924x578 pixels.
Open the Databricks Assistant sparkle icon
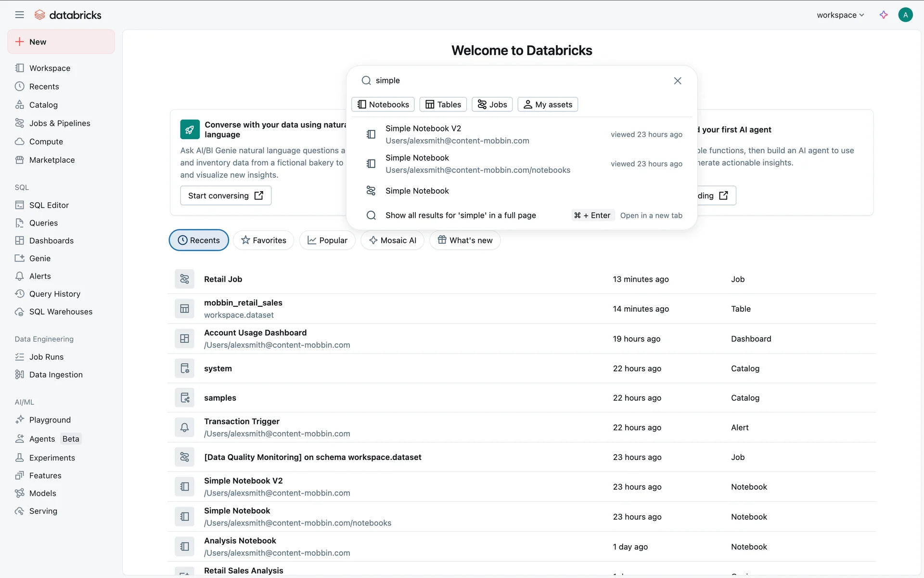884,15
